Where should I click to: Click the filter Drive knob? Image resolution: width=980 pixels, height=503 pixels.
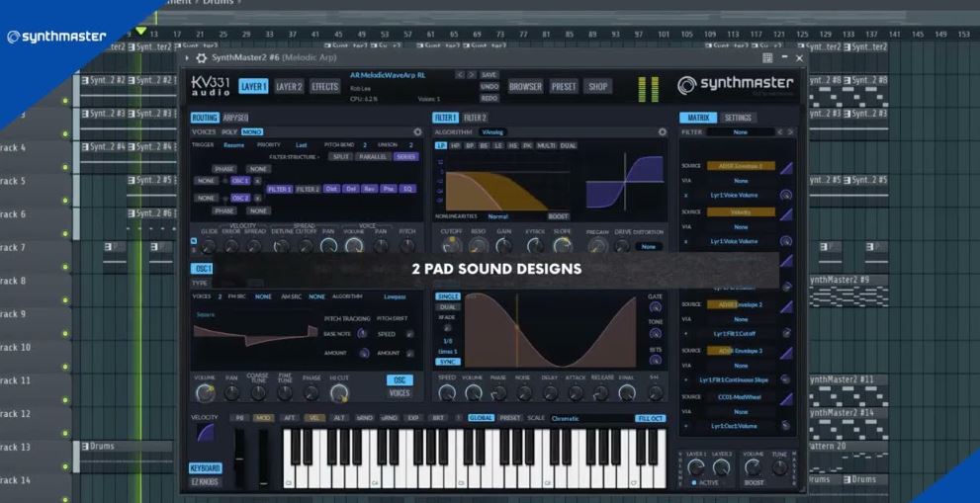tap(622, 245)
